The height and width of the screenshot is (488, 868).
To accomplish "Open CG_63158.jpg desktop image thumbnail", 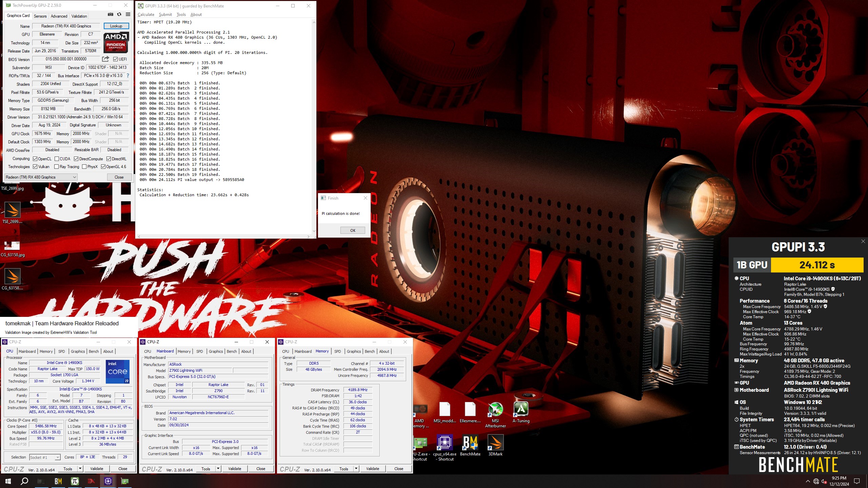I will pos(13,248).
